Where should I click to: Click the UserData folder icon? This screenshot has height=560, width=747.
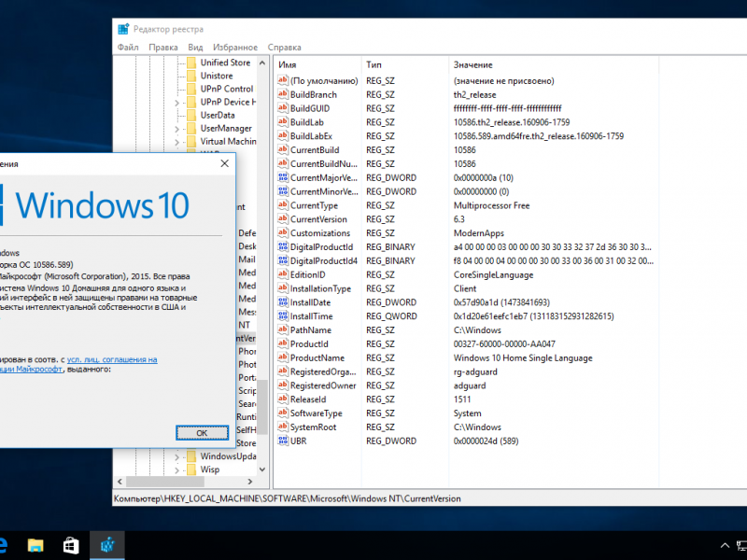click(x=191, y=115)
